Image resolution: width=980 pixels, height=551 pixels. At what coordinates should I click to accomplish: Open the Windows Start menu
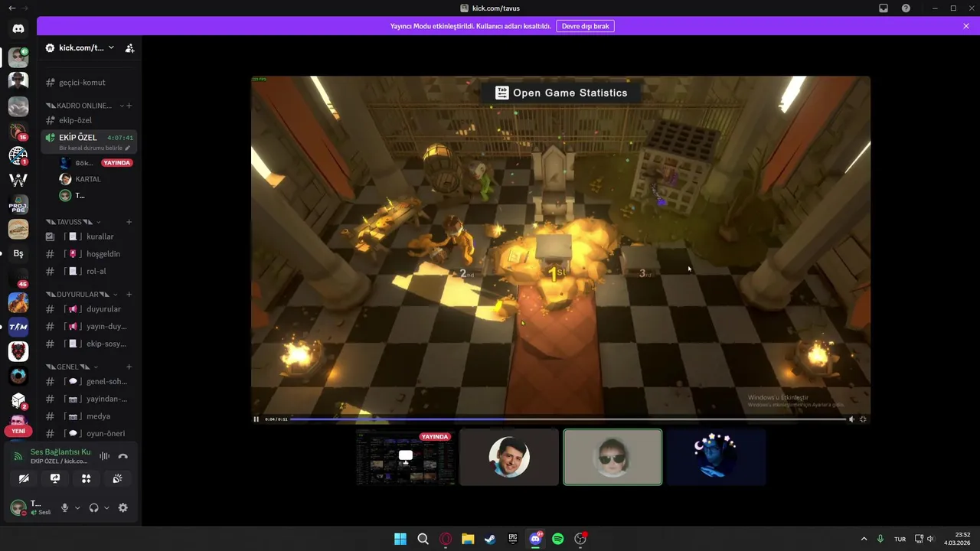coord(400,539)
